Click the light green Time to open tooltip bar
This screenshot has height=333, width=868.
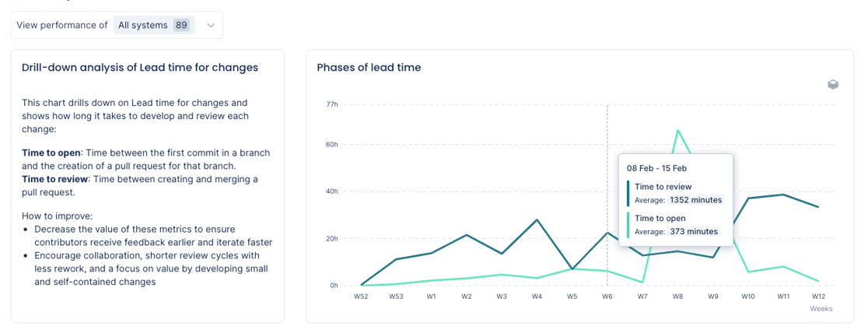click(x=628, y=225)
